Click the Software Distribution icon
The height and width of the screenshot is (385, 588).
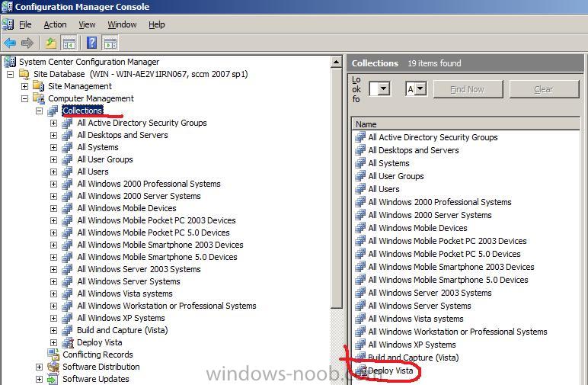53,367
